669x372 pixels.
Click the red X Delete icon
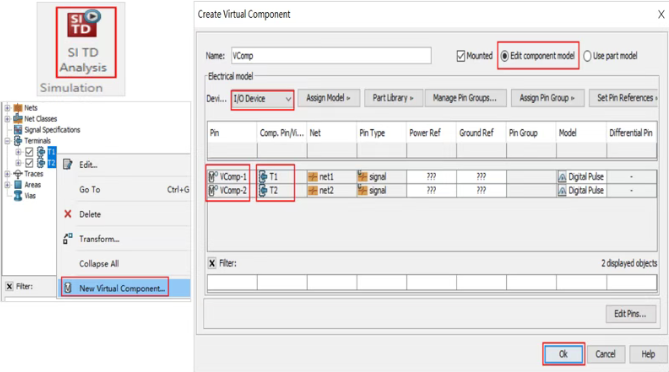point(68,214)
